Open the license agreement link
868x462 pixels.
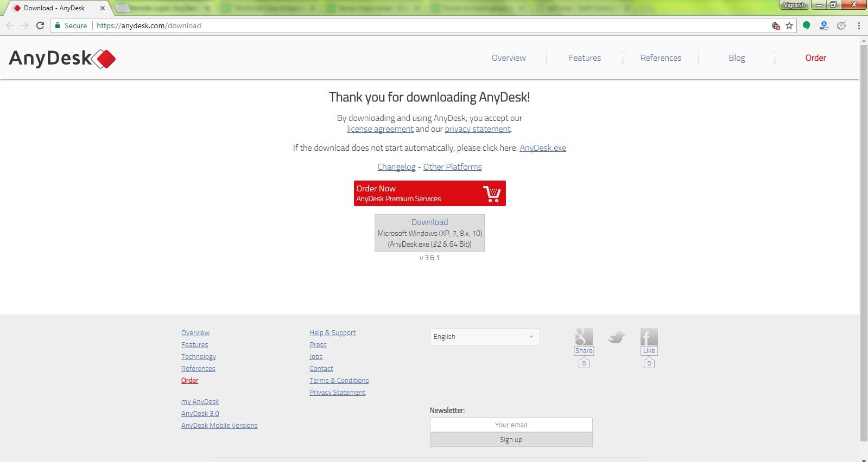380,129
